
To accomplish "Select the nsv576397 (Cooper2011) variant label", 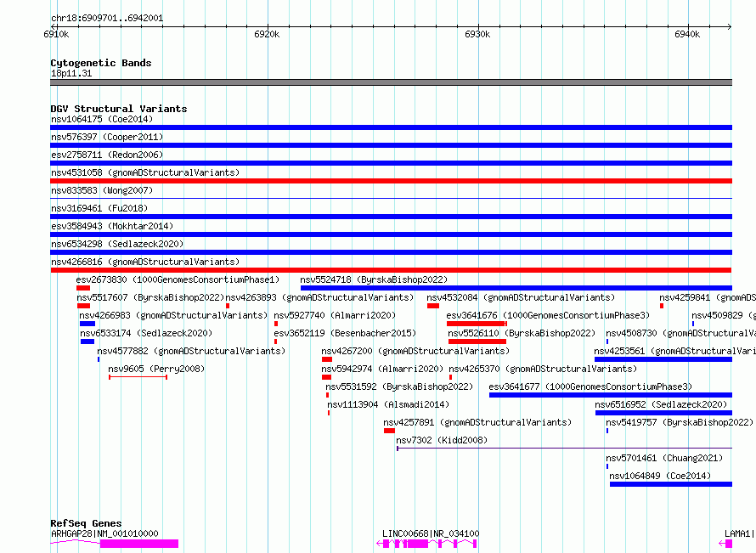I will 107,137.
